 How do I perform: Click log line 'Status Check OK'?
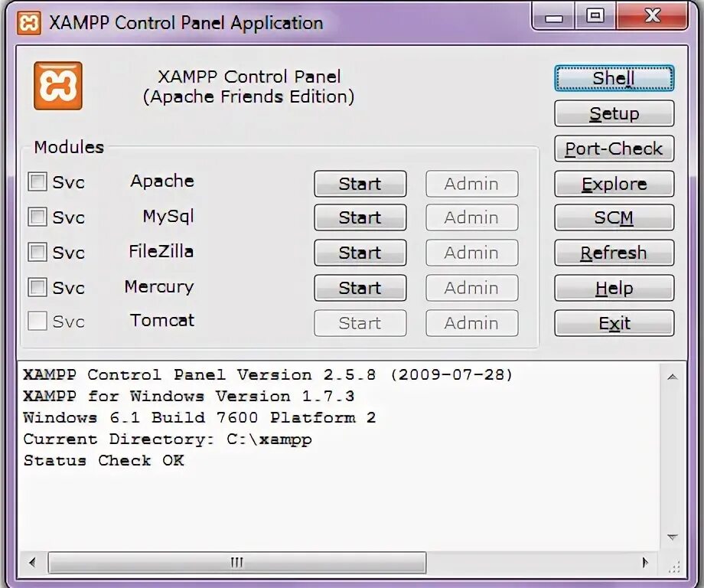click(104, 460)
